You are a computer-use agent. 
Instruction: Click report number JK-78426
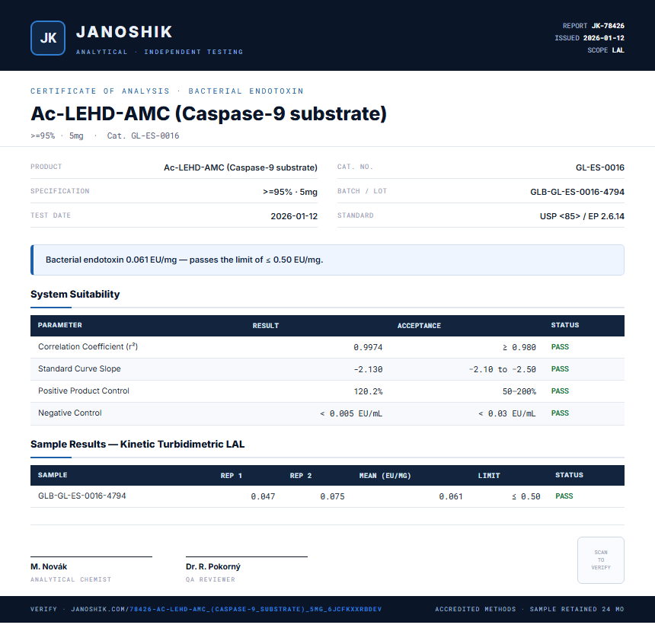point(608,26)
